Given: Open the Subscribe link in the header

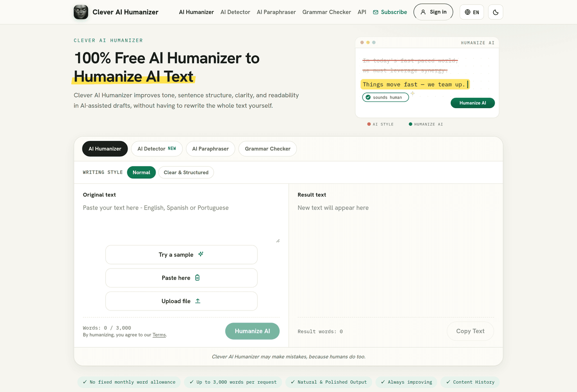Looking at the screenshot, I should [x=390, y=12].
